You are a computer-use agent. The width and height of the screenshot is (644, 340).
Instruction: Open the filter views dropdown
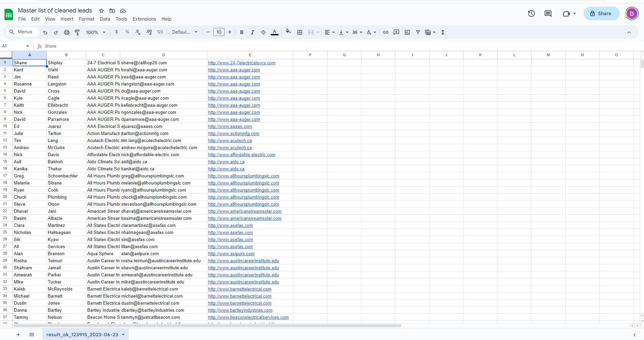click(x=430, y=32)
